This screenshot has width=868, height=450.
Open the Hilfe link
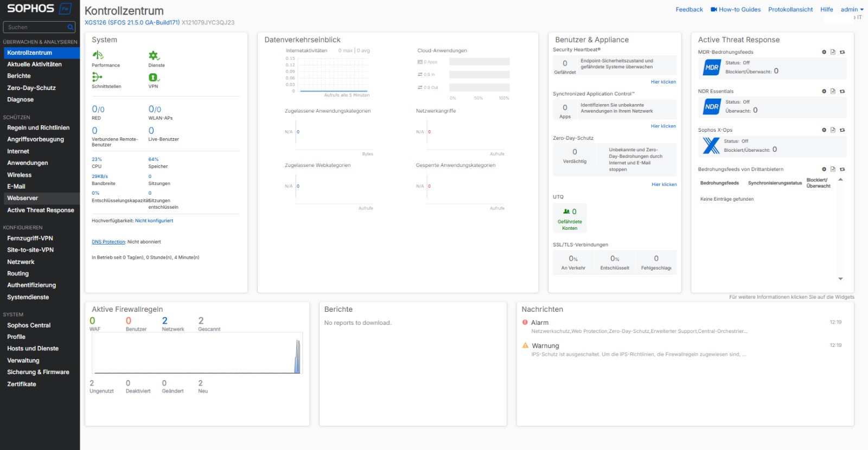tap(827, 9)
